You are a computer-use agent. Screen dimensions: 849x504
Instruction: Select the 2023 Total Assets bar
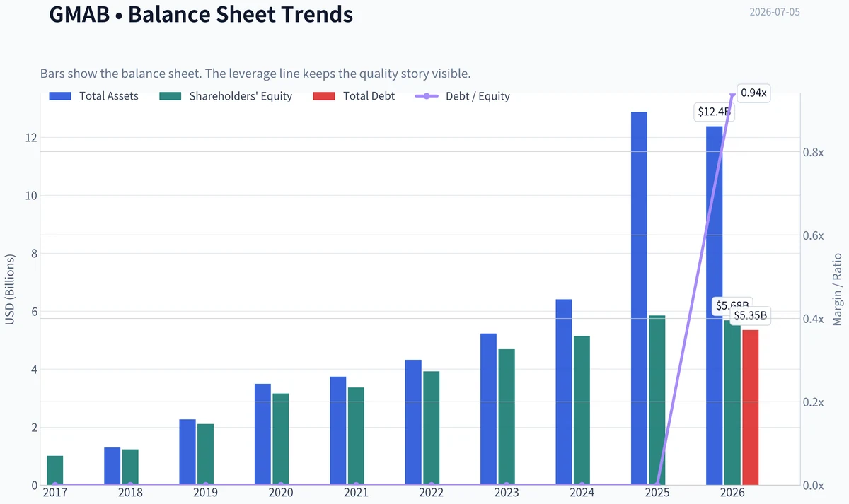pyautogui.click(x=488, y=409)
